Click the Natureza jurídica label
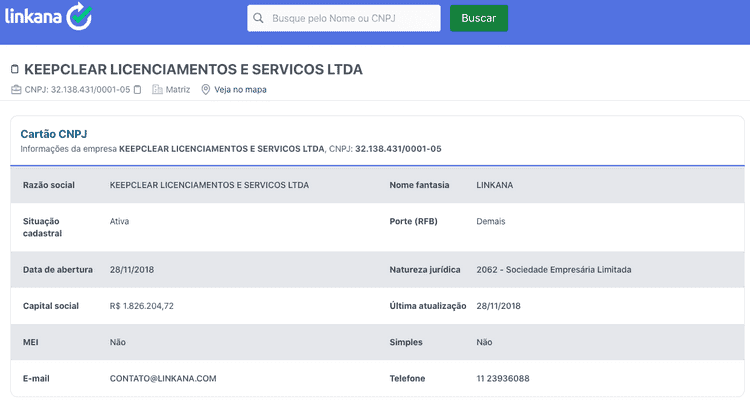Screen dimensions: 750x403 click(425, 270)
